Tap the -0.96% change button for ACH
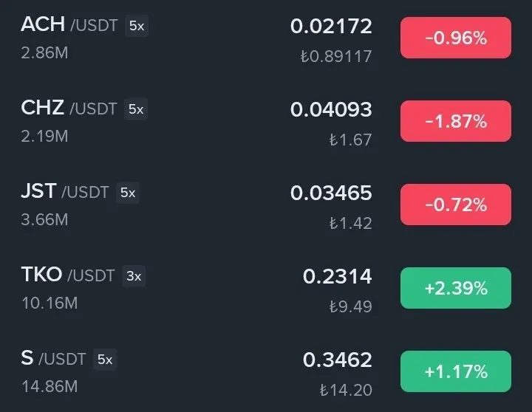Image resolution: width=532 pixels, height=412 pixels. click(456, 38)
